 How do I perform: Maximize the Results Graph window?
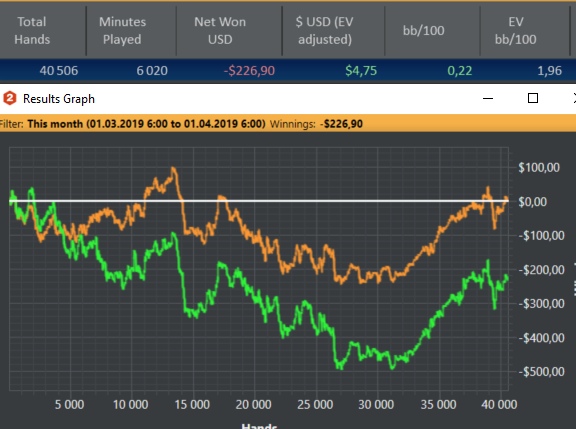pos(533,98)
